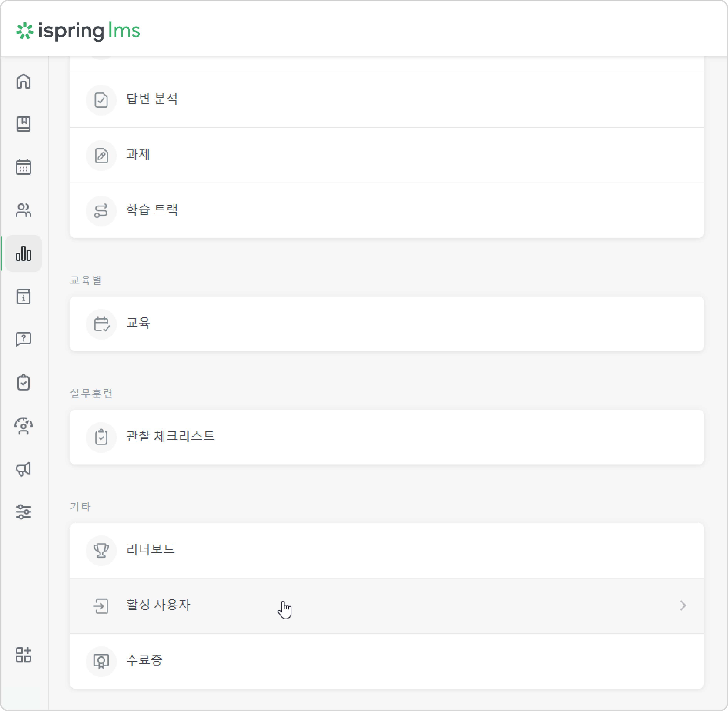Open the settings sliders icon
Viewport: 728px width, 711px height.
click(23, 512)
